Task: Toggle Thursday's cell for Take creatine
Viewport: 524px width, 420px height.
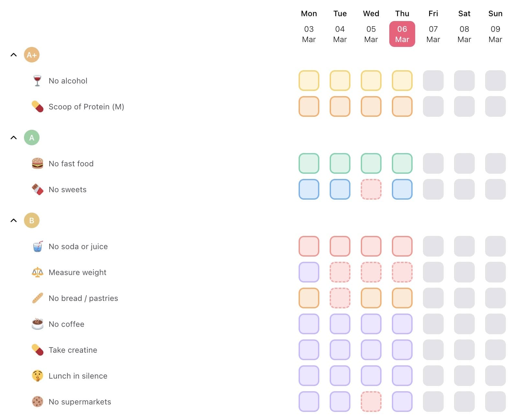Action: (402, 350)
